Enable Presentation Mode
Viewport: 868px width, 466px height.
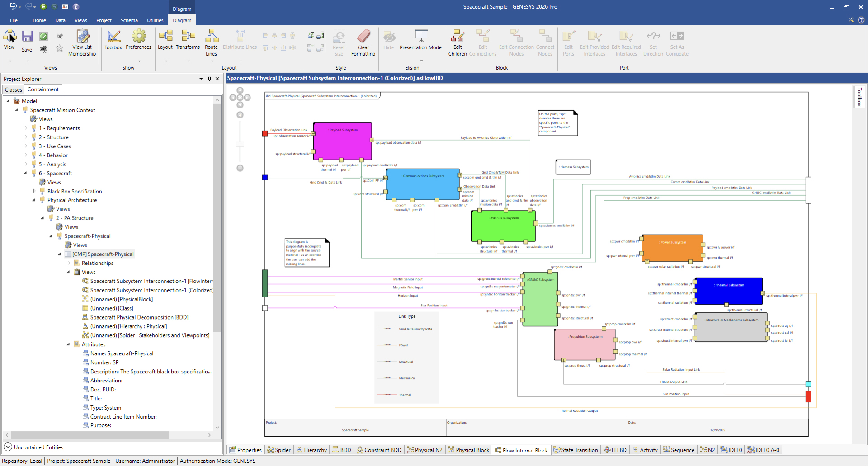click(420, 37)
